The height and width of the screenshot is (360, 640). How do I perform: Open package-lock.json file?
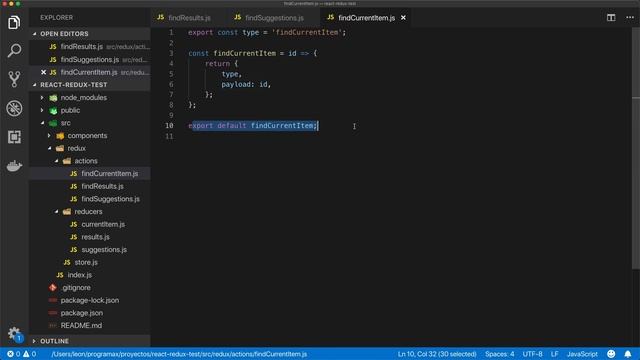click(90, 300)
